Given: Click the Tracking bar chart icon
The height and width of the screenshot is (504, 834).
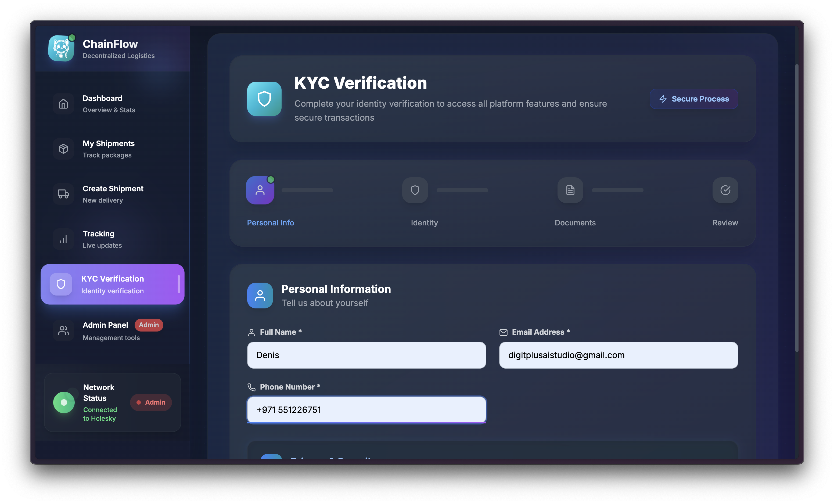Looking at the screenshot, I should [x=63, y=239].
